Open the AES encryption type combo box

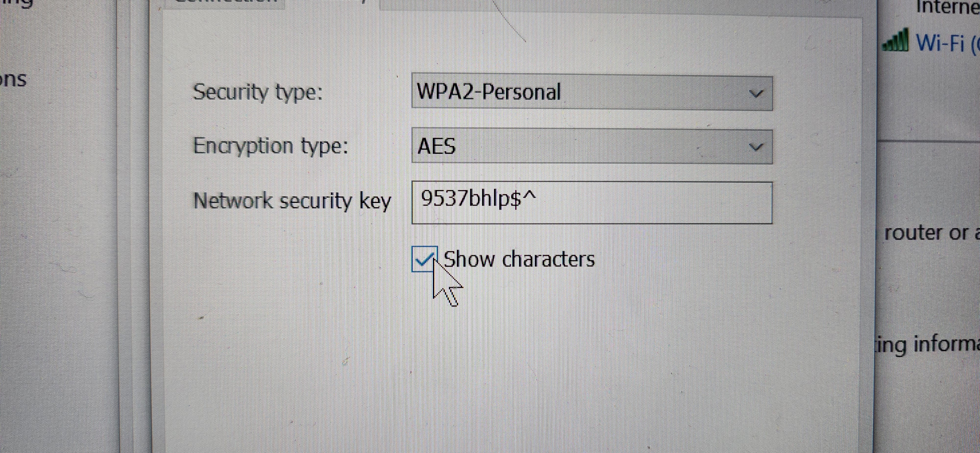point(592,147)
